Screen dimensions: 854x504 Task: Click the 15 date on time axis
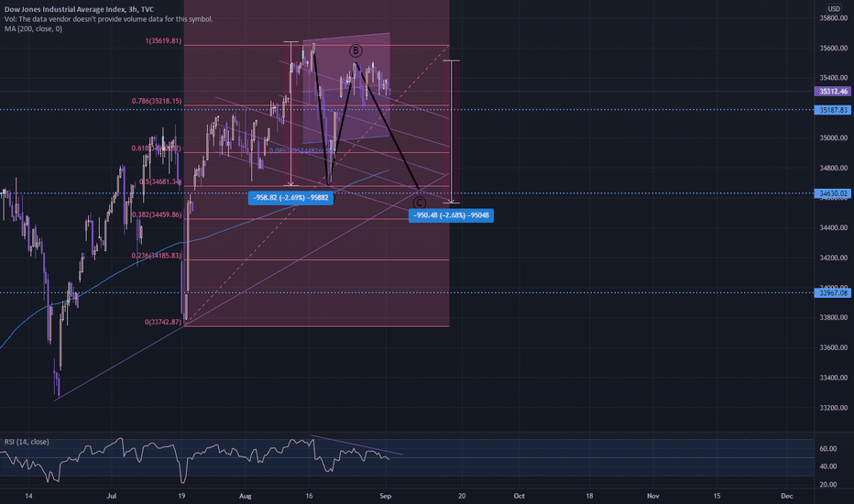(717, 497)
